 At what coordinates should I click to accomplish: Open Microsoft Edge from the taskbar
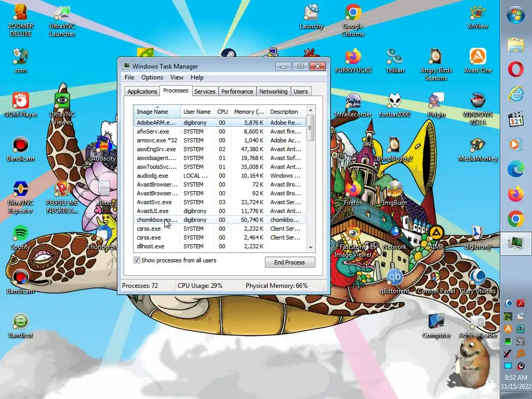coord(516,169)
